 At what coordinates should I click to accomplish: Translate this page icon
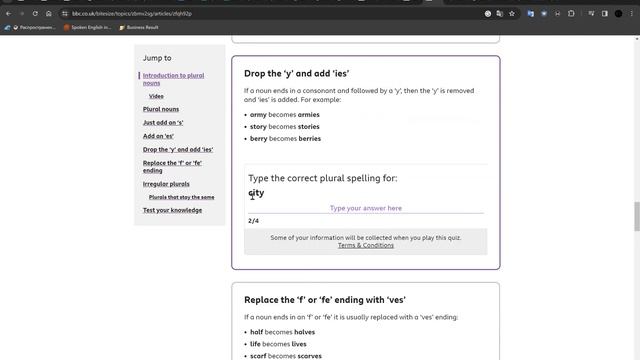[x=500, y=13]
